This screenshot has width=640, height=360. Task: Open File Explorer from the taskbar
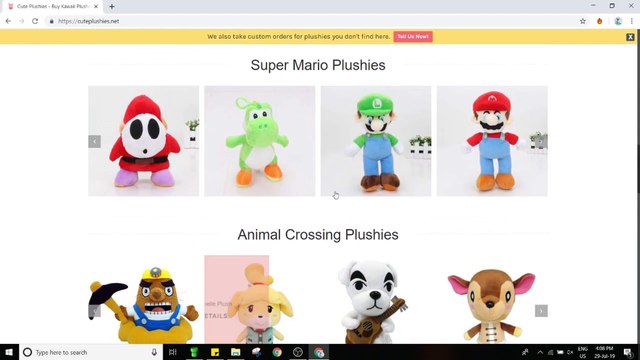[236, 352]
